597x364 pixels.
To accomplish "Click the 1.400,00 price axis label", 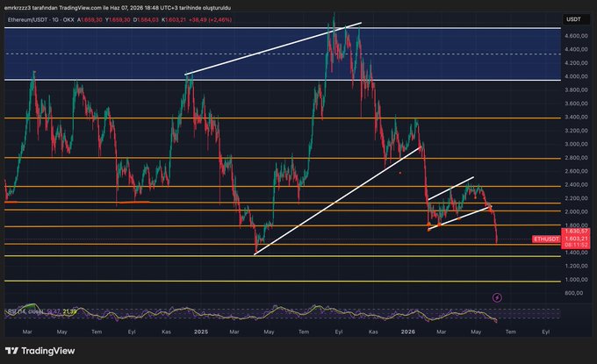I will (x=577, y=253).
